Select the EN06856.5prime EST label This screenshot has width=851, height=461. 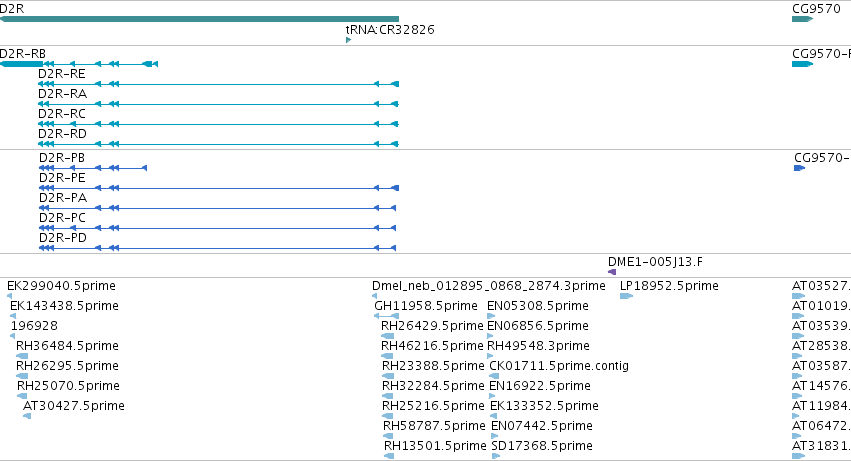pos(538,326)
